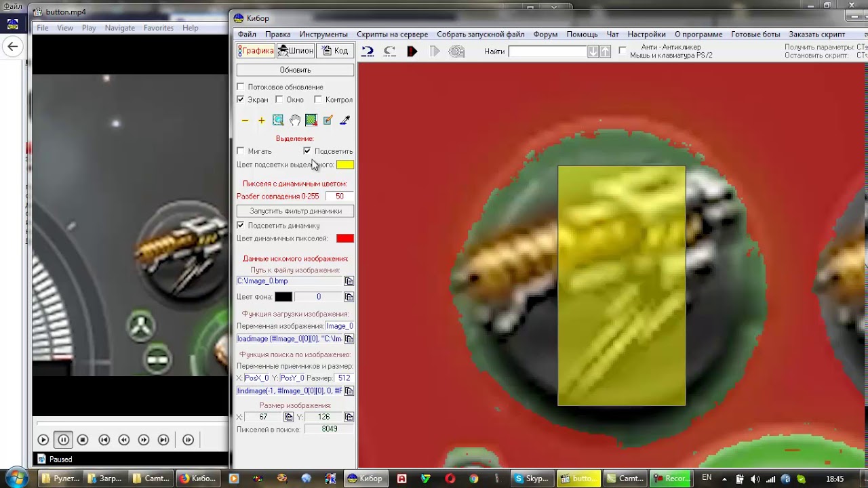Run script with the black-red play icon

tap(412, 51)
